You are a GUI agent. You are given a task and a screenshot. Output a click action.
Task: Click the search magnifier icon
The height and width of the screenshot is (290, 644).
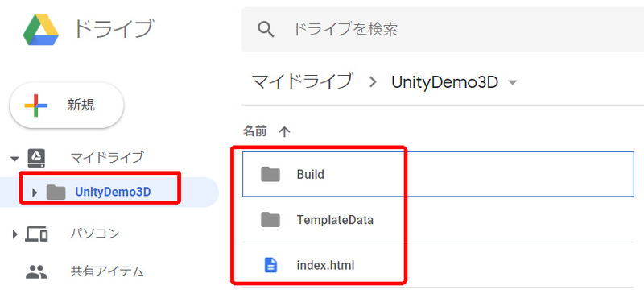(x=266, y=30)
